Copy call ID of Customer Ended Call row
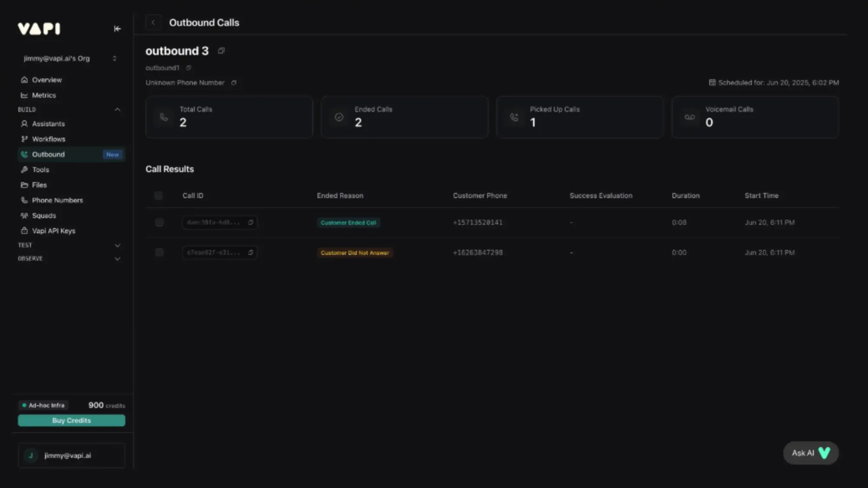868x488 pixels. pyautogui.click(x=250, y=223)
